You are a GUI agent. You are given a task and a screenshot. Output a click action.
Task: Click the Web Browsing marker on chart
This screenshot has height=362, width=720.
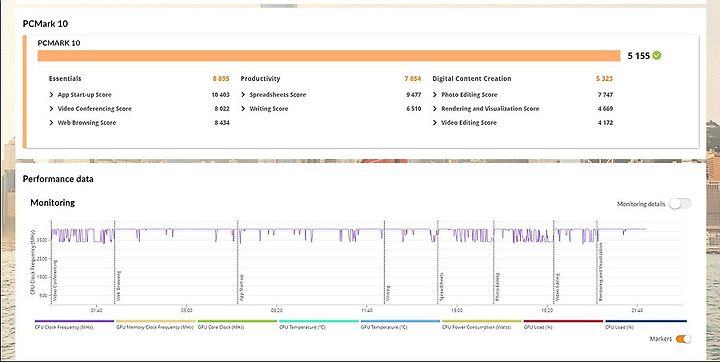(118, 286)
